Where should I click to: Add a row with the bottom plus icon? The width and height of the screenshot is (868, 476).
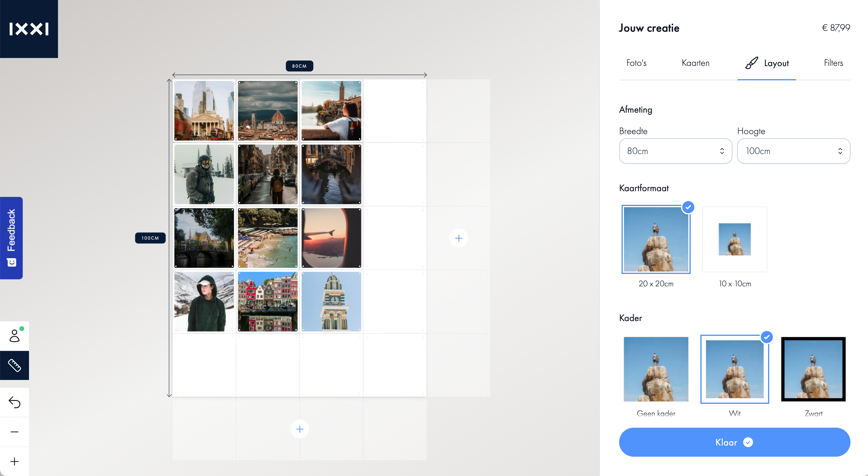(x=300, y=429)
